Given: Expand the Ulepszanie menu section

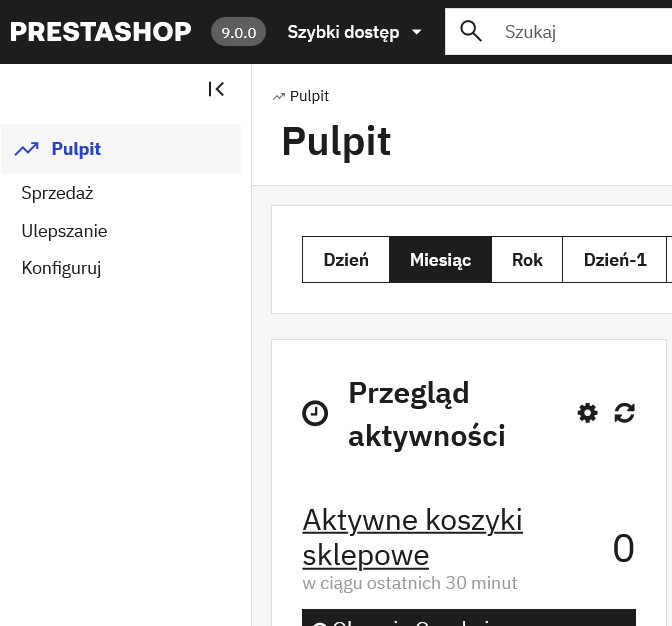Looking at the screenshot, I should tap(64, 231).
